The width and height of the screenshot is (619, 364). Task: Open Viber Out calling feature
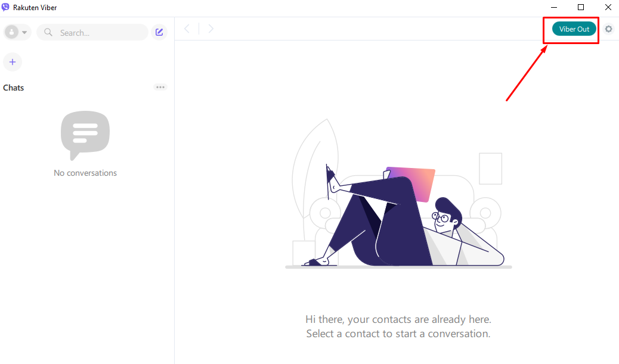[573, 29]
